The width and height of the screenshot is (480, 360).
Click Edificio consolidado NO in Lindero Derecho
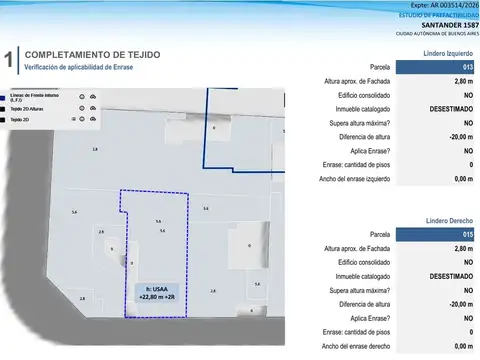468,262
